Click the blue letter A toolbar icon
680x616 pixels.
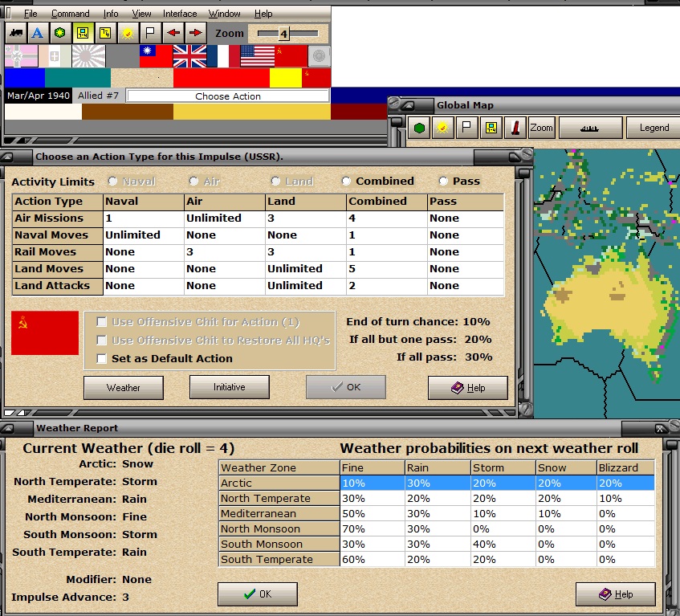click(x=38, y=33)
